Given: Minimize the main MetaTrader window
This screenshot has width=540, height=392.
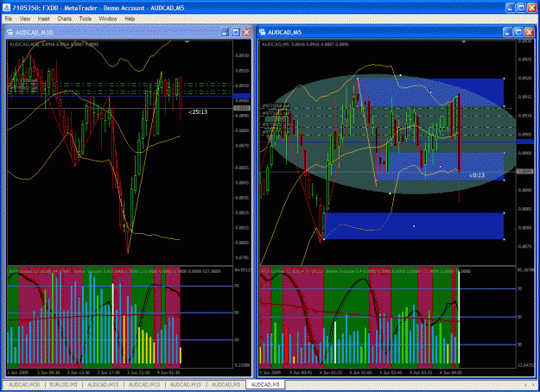Looking at the screenshot, I should (511, 8).
